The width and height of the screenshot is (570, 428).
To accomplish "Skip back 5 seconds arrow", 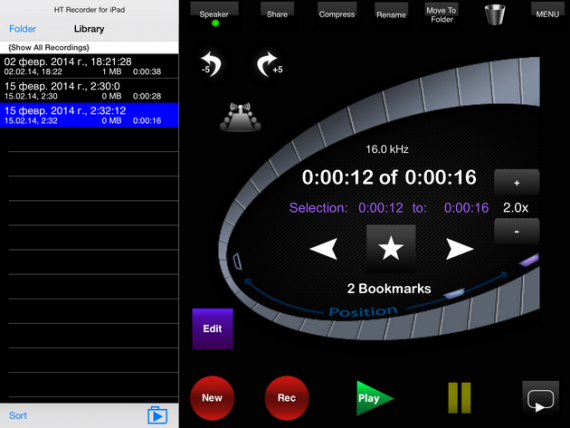I will click(211, 64).
